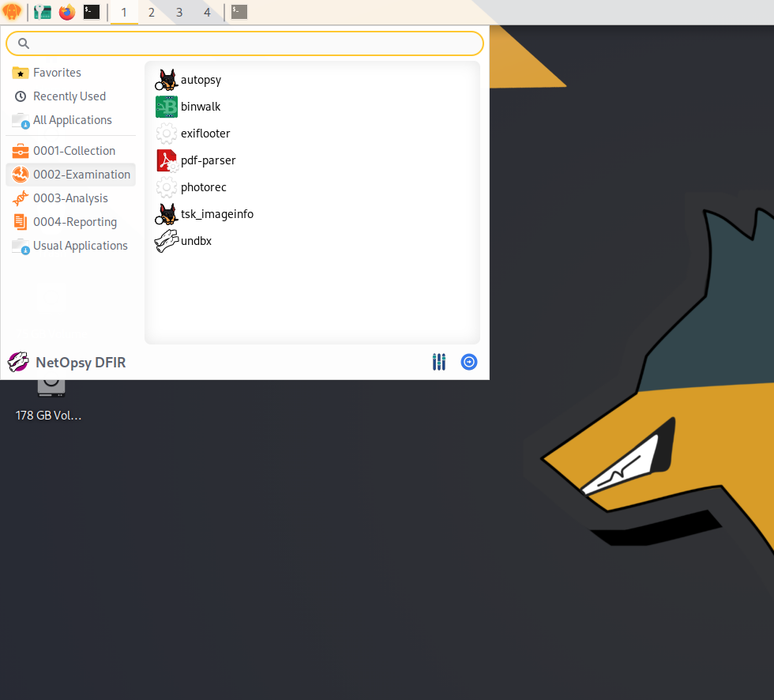Screen dimensions: 774x700
Task: Switch to workspace 4
Action: (x=206, y=13)
